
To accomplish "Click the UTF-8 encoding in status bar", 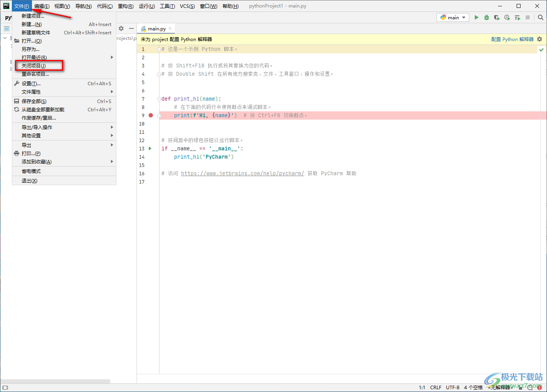I will [x=453, y=388].
